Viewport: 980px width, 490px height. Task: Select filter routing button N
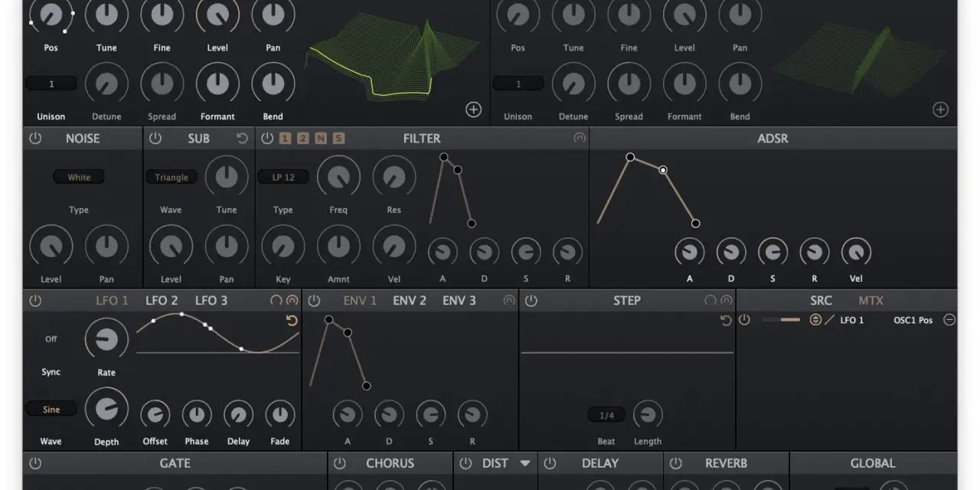[x=321, y=139]
